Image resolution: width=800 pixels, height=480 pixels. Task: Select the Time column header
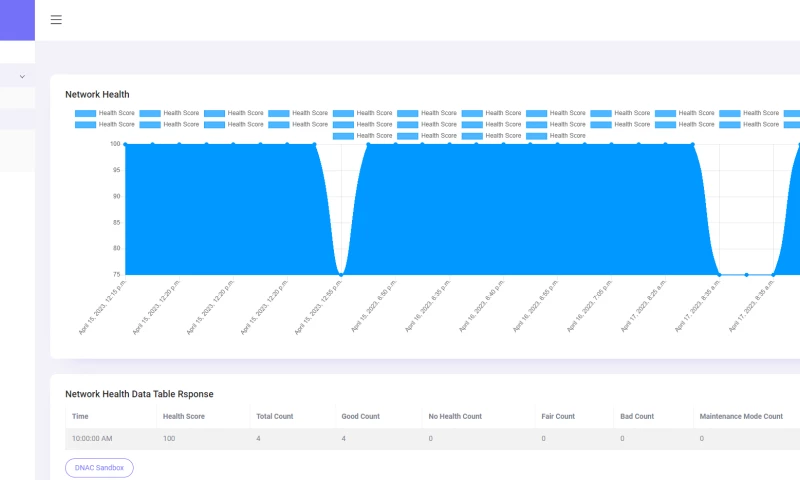coord(80,416)
